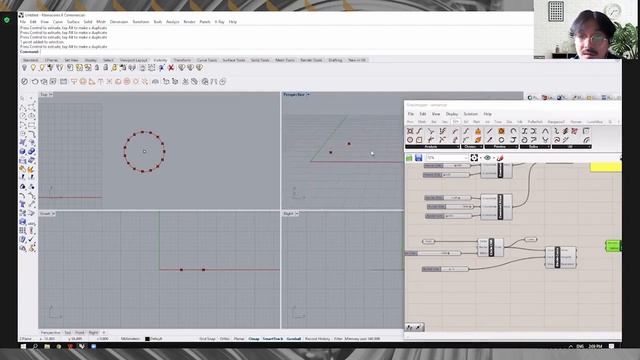Click first icon in second Rhino toolbar row
Screen dimensions: 640x360
click(24, 82)
